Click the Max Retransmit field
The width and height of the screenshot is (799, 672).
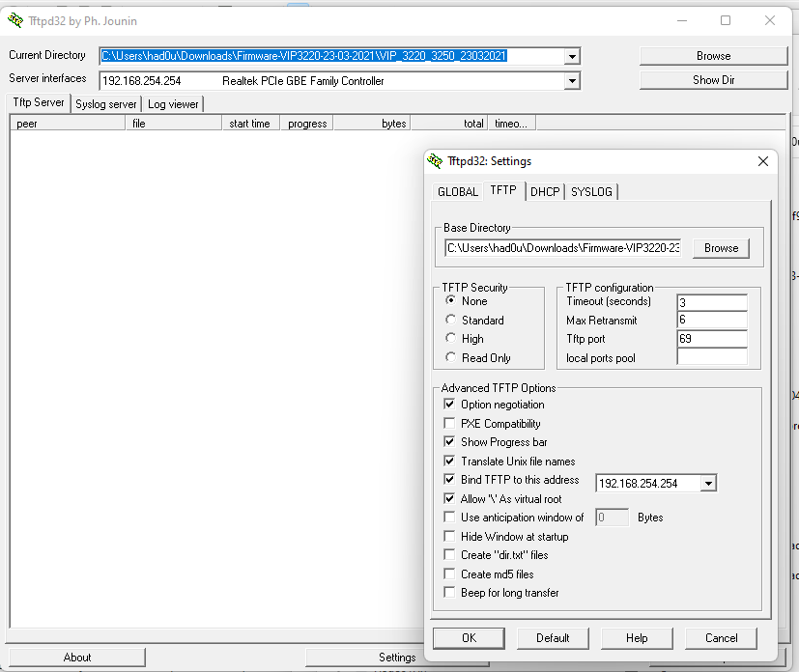coord(712,320)
